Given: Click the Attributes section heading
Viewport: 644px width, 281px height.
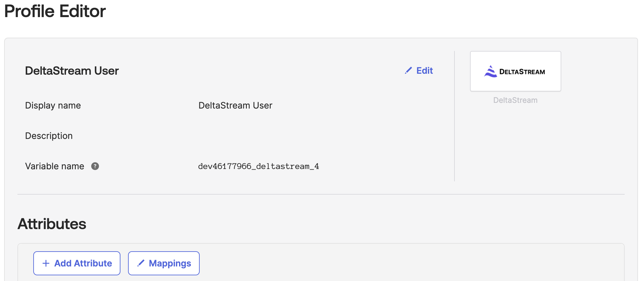Looking at the screenshot, I should coord(52,224).
